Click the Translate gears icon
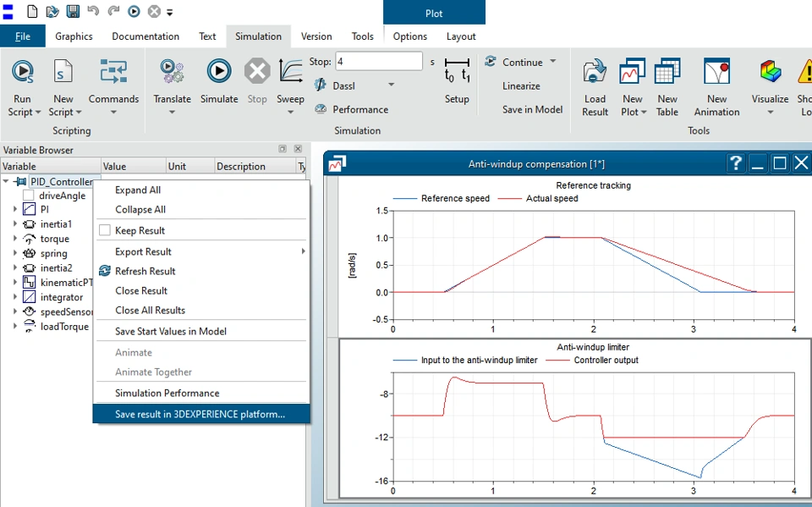This screenshot has width=812, height=507. click(172, 71)
